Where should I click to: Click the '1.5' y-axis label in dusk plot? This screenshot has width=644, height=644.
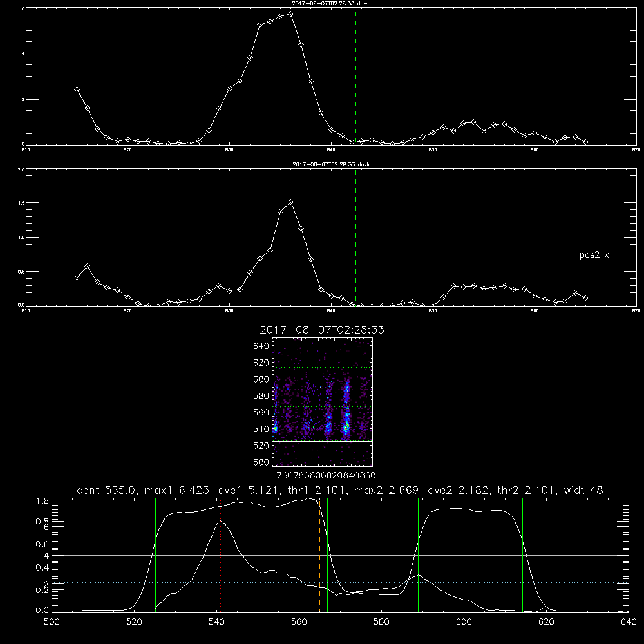point(21,203)
